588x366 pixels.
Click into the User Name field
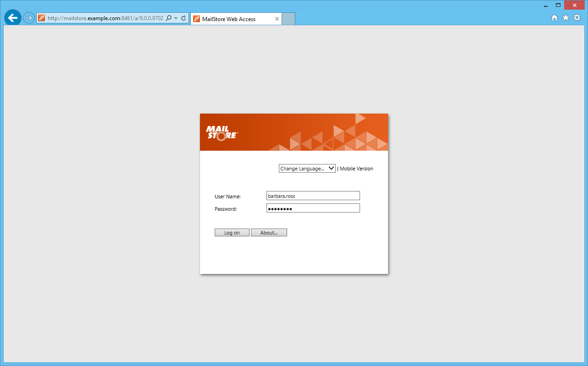[x=313, y=196]
